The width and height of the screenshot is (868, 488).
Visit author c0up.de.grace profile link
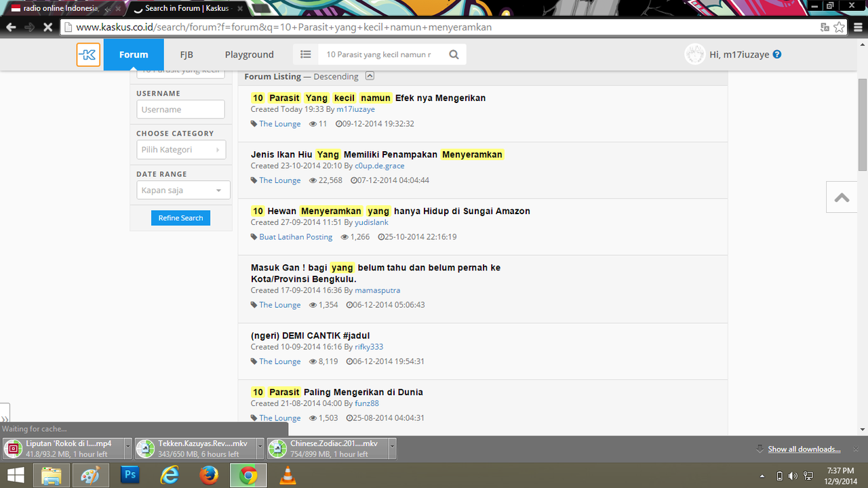[x=379, y=165]
